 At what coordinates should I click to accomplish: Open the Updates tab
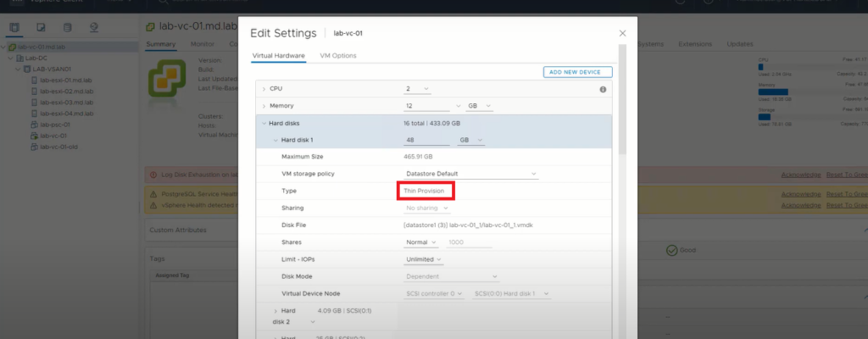click(740, 44)
